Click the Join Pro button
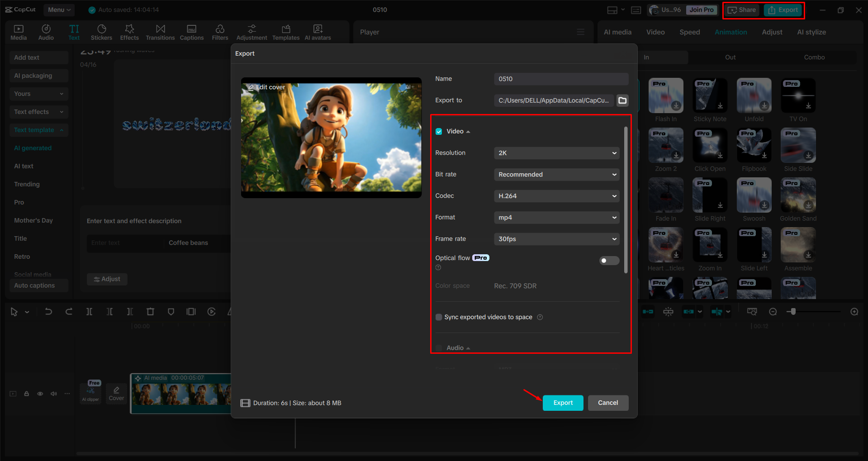 tap(701, 10)
